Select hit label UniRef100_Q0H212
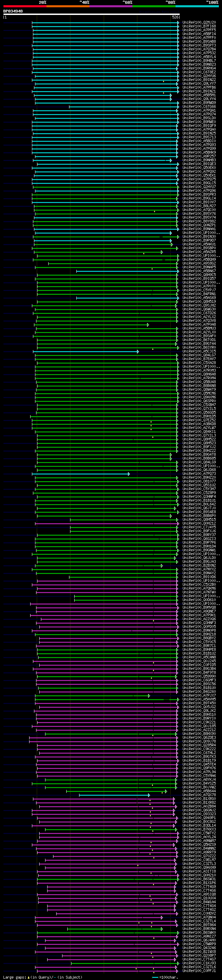Screen dimensions: 222x980 point(199,524)
